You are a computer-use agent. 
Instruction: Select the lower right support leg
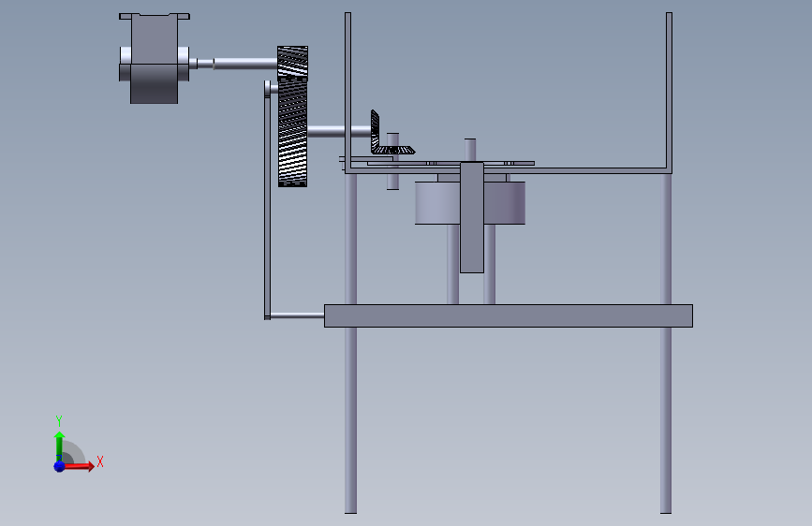[x=666, y=420]
